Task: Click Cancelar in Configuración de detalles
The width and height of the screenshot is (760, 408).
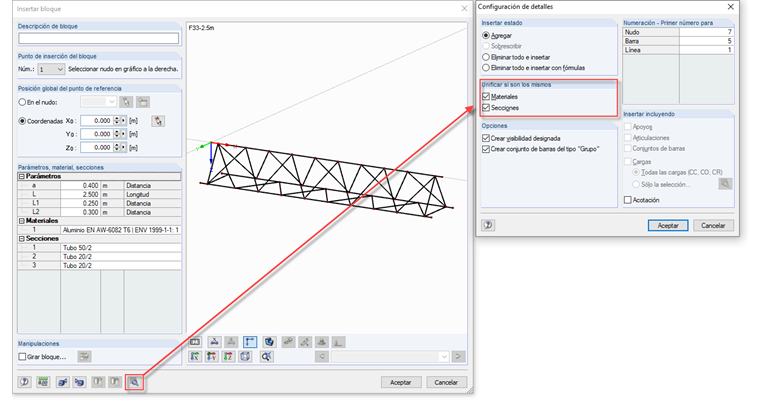Action: (713, 225)
